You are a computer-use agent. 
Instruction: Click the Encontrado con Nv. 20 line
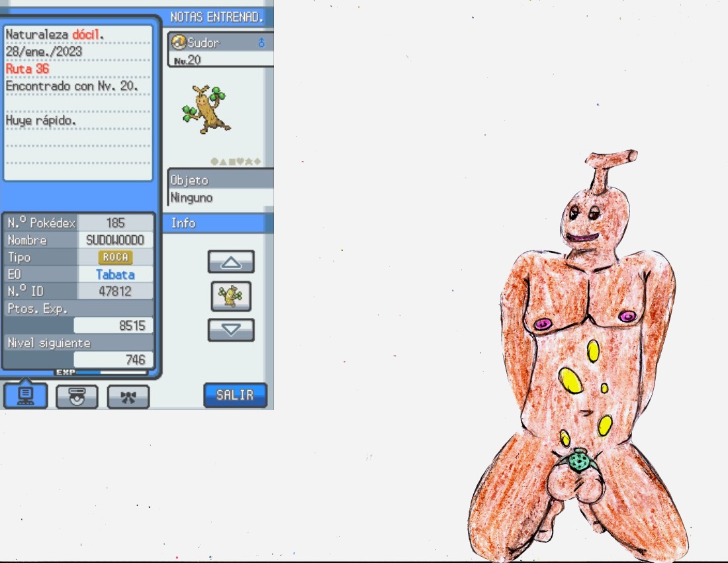pos(72,86)
